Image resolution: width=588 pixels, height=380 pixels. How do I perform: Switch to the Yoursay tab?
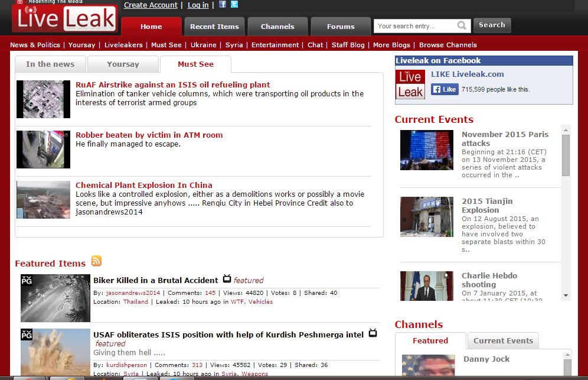pos(123,64)
